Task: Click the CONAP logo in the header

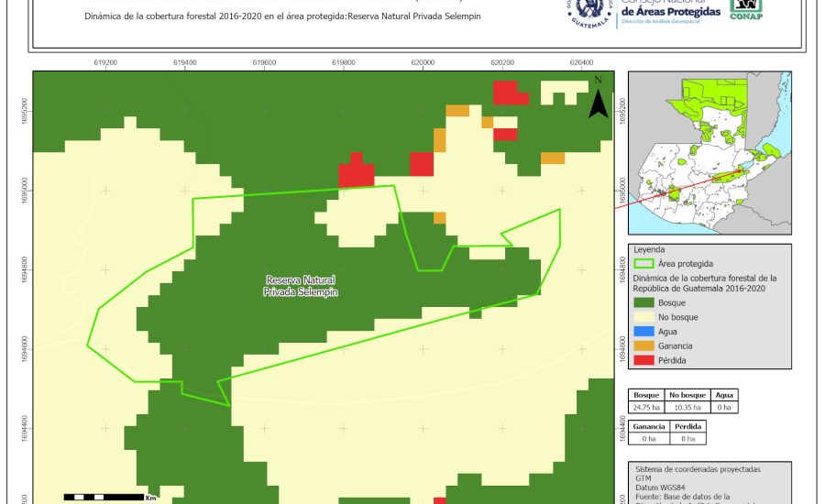Action: (745, 10)
